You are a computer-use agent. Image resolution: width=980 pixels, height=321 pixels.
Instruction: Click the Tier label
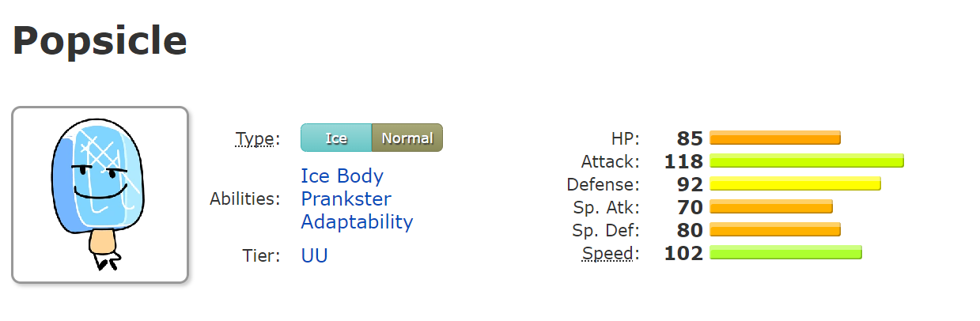[x=261, y=255]
